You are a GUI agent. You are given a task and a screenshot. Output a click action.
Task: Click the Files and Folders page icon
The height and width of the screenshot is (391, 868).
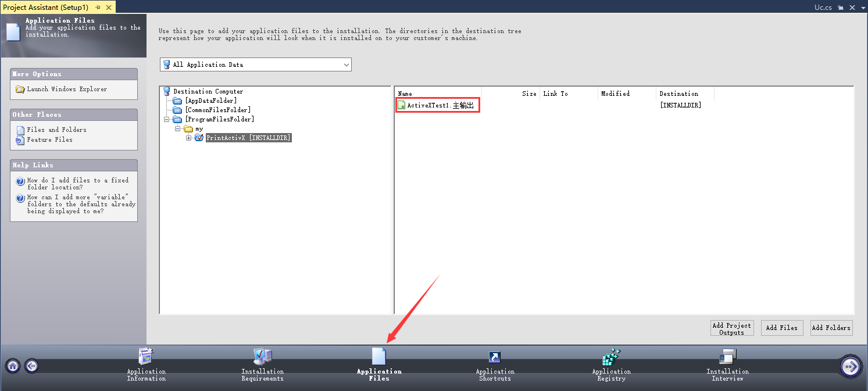click(x=20, y=130)
